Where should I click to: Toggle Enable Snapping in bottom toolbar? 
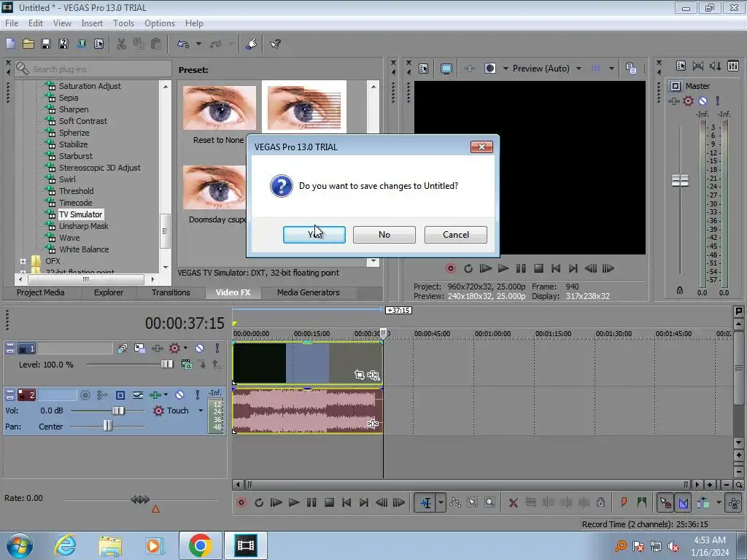[665, 502]
